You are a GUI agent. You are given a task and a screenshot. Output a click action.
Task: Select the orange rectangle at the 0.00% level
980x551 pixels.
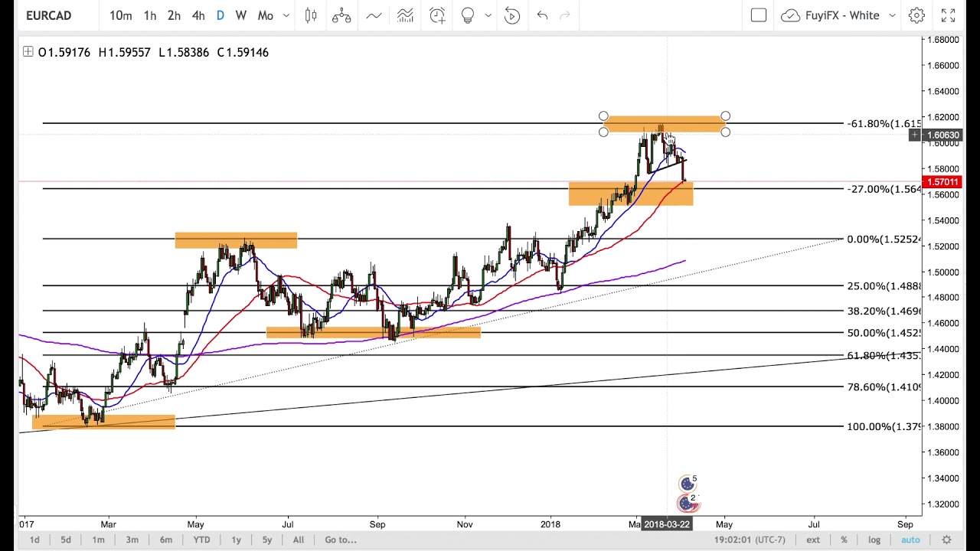(236, 240)
